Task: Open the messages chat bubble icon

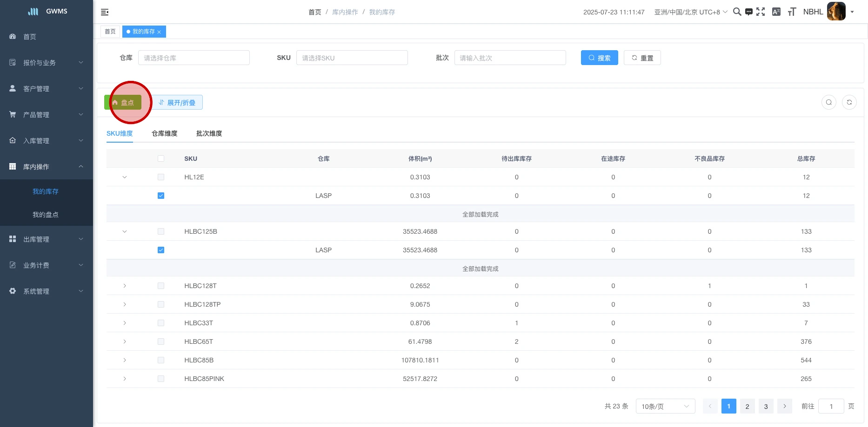Action: point(748,12)
